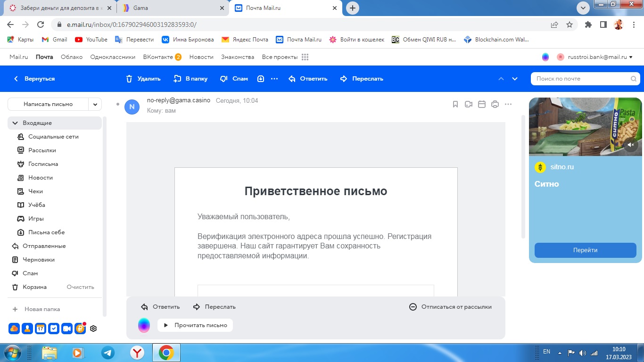Click the Удалить trash toolbar button
This screenshot has width=644, height=362.
(x=143, y=79)
